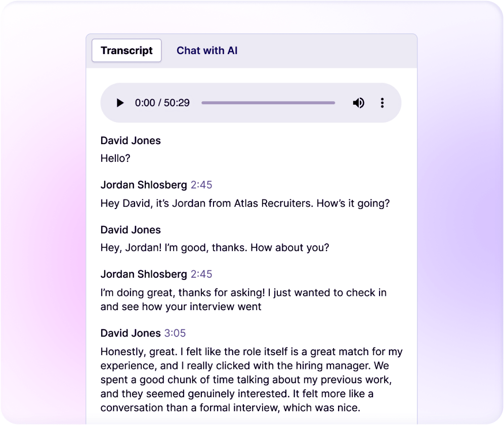Jump to the 2:45 timestamp above "Hey David"
The width and height of the screenshot is (504, 425).
[201, 185]
